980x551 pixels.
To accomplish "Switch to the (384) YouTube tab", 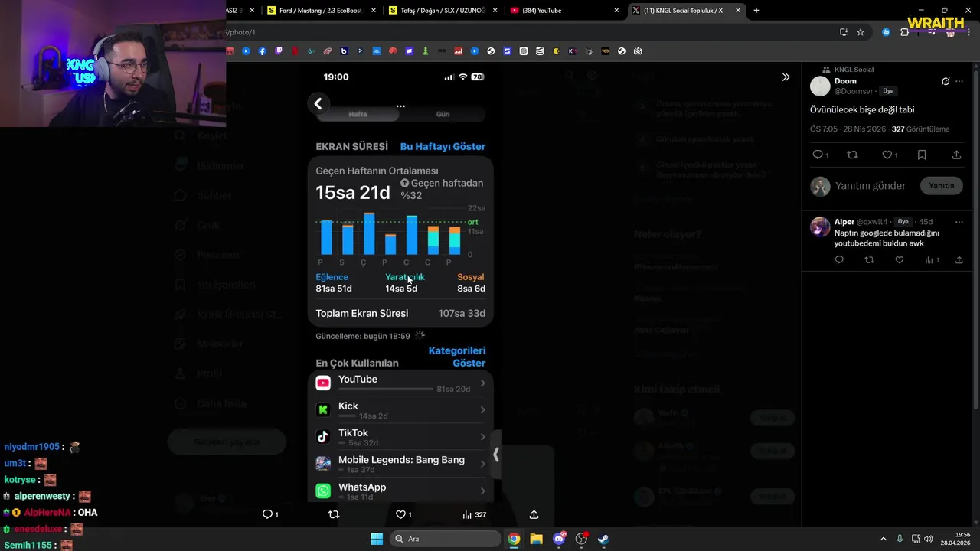I will (565, 11).
